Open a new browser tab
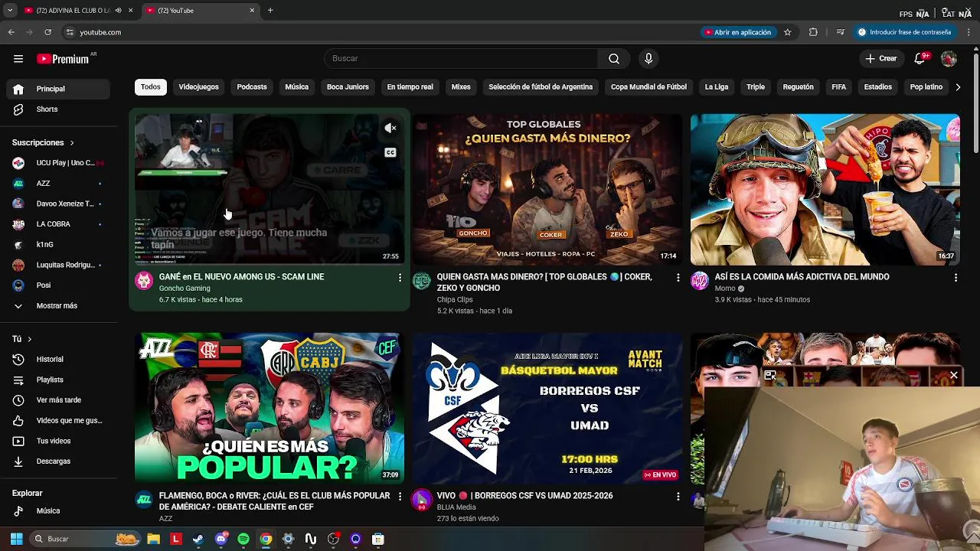This screenshot has height=551, width=980. pos(270,10)
